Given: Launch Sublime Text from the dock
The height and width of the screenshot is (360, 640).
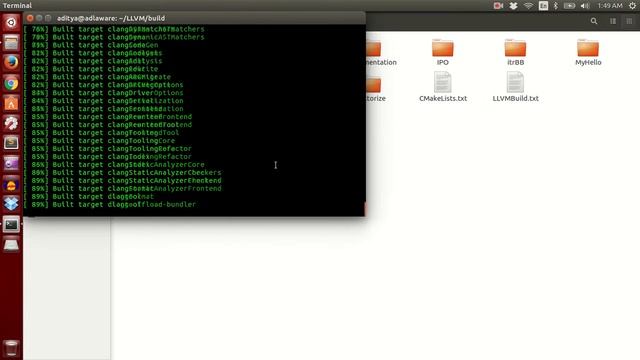Looking at the screenshot, I should 11,143.
